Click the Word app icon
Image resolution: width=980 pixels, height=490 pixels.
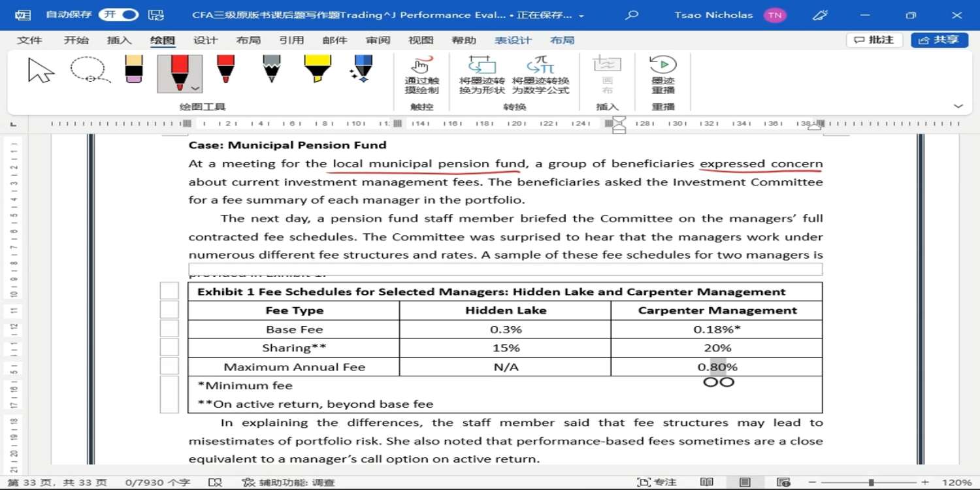pos(22,14)
